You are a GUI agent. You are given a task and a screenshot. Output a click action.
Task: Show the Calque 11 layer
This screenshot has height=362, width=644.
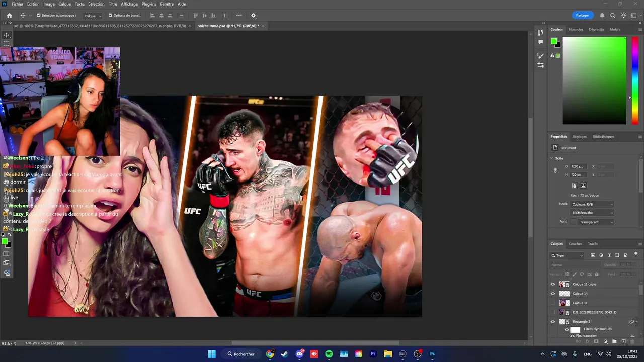[553, 303]
